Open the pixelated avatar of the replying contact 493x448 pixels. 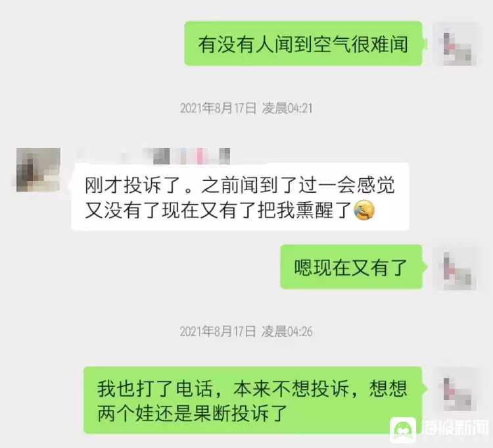click(x=38, y=170)
